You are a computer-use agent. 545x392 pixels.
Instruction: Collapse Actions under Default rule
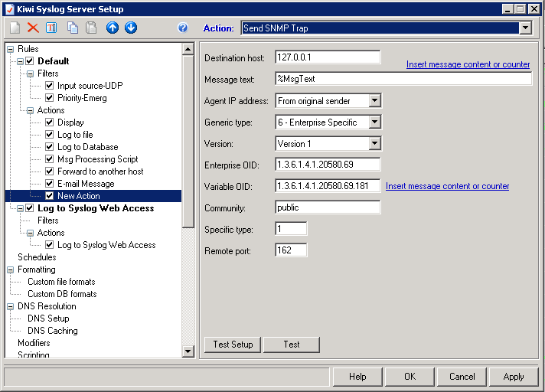click(31, 110)
